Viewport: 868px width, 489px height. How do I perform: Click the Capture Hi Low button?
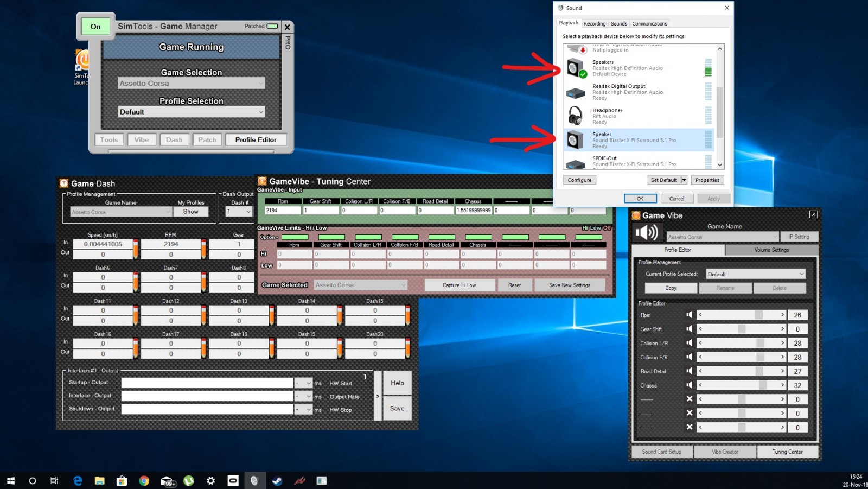click(459, 285)
